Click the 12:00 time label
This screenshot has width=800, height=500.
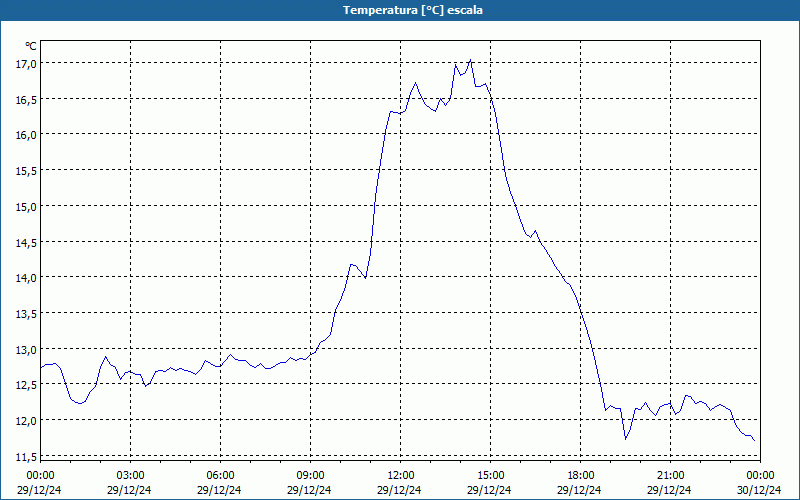click(x=401, y=476)
